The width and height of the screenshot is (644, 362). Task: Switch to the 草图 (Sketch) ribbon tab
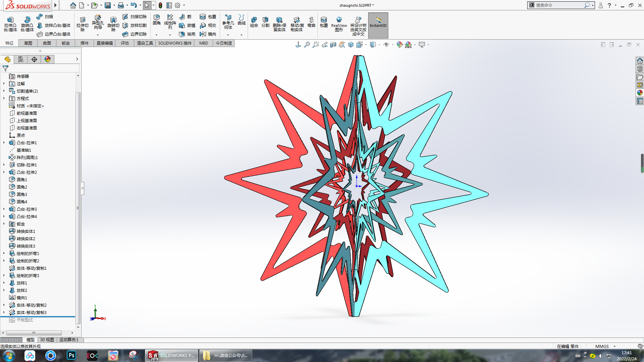(x=28, y=43)
